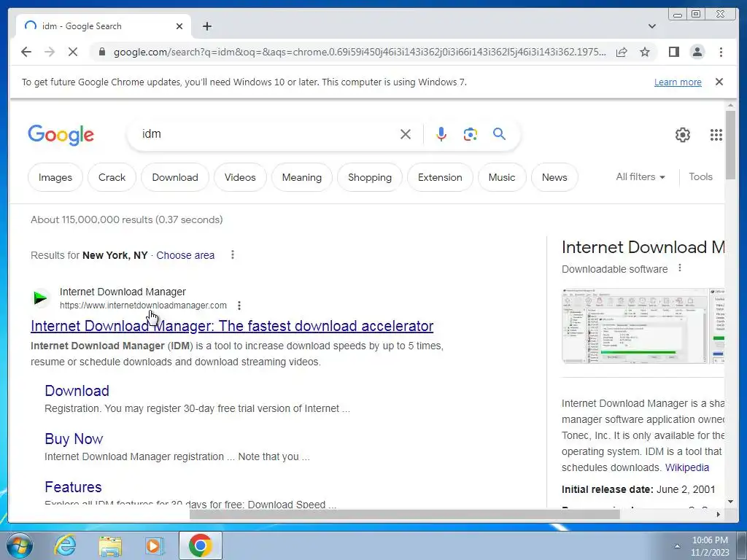The image size is (747, 560).
Task: Open Windows Explorer from taskbar
Action: [110, 545]
